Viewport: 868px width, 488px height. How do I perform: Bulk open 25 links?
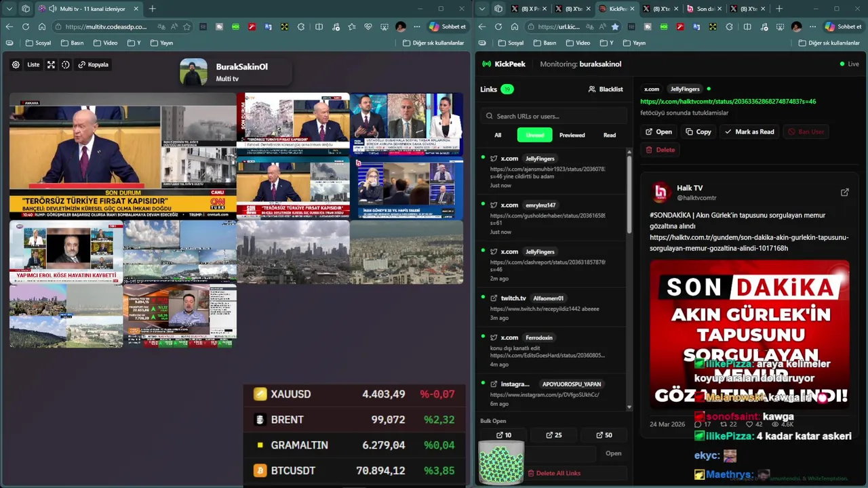[x=554, y=435]
